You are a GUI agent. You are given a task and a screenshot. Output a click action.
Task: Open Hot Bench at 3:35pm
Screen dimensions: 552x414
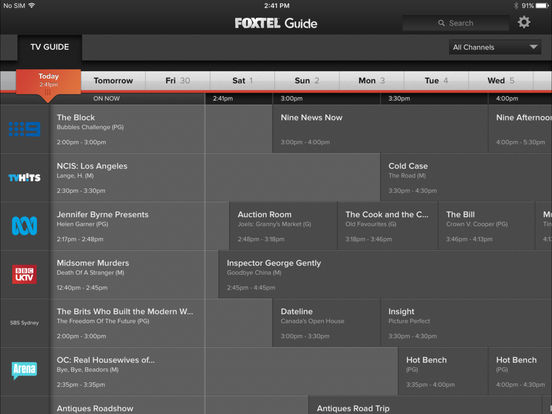(443, 371)
